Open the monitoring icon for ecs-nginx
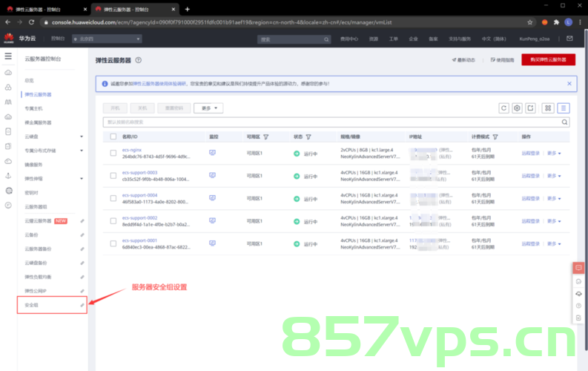The width and height of the screenshot is (588, 371). (x=212, y=153)
